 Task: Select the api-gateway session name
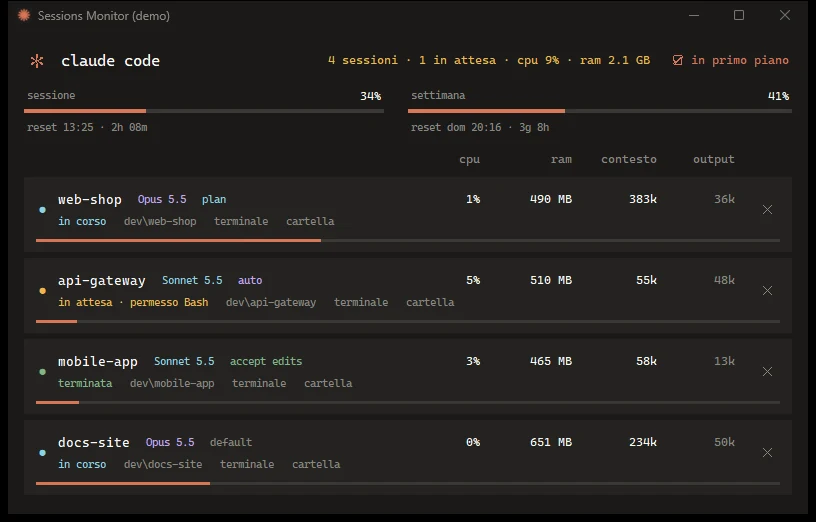pos(101,281)
